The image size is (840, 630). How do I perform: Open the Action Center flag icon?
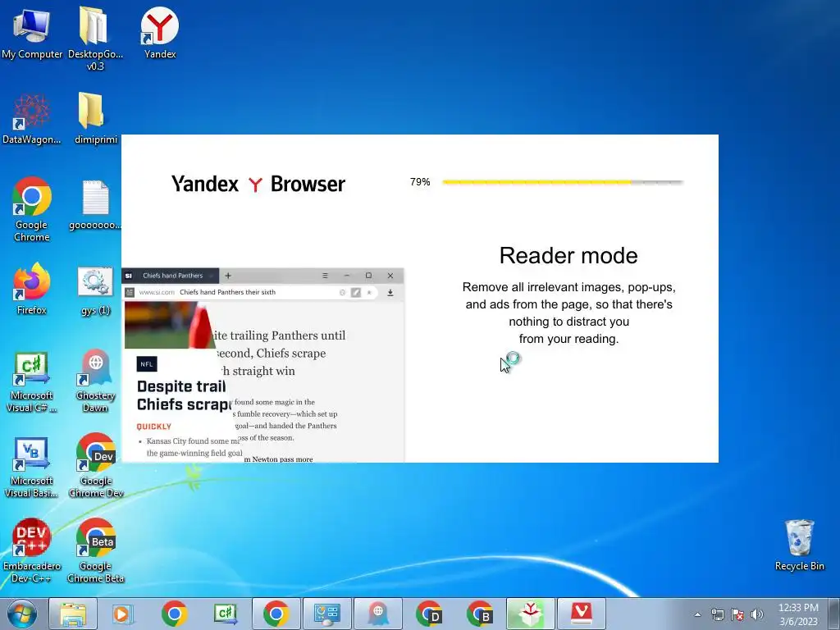point(737,614)
